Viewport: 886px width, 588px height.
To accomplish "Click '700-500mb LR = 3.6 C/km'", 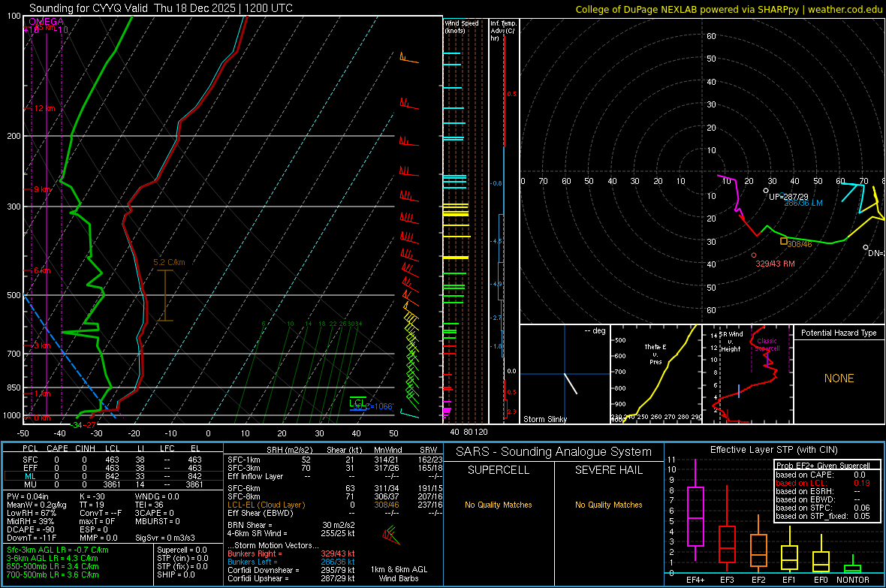I will click(53, 575).
